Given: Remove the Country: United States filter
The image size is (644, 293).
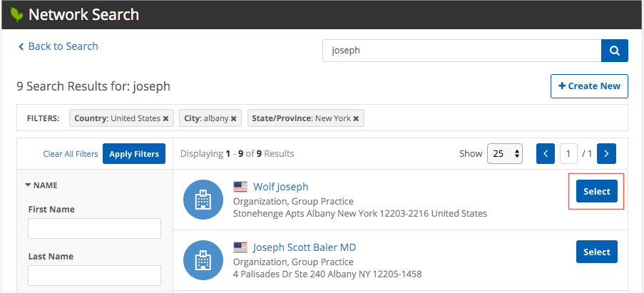Looking at the screenshot, I should [165, 118].
